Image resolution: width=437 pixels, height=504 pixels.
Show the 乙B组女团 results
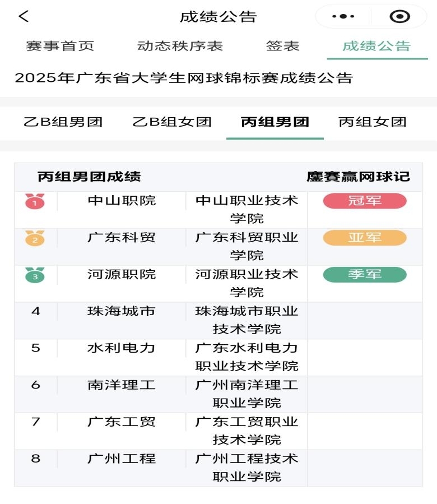point(172,122)
